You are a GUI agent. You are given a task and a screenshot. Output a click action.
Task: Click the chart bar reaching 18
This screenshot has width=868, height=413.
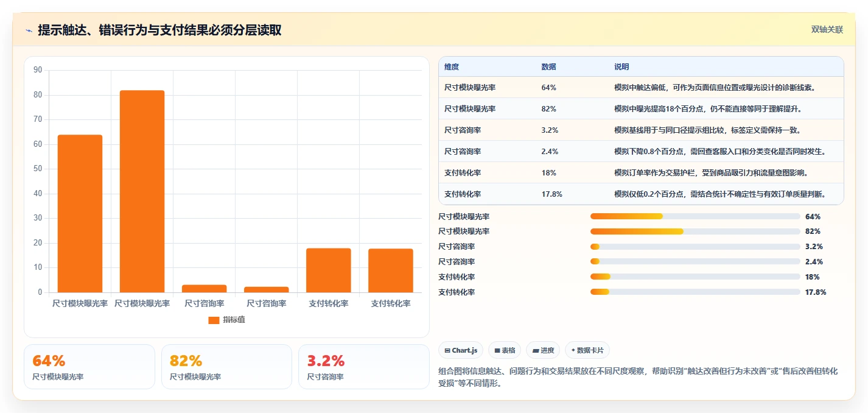point(329,270)
